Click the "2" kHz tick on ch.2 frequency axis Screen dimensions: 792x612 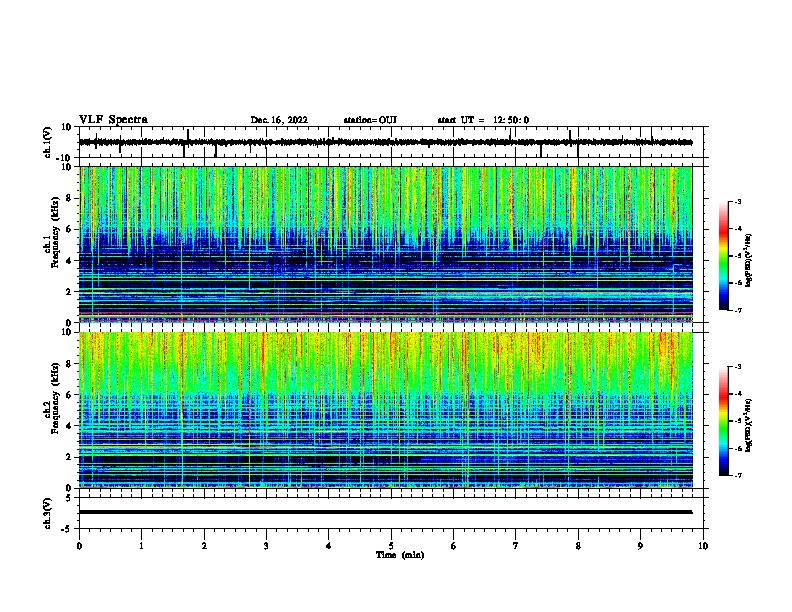pyautogui.click(x=70, y=457)
